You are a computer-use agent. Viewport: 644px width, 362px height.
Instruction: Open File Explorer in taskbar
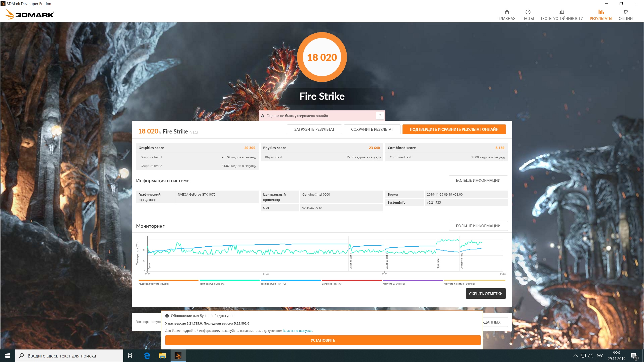click(x=163, y=356)
